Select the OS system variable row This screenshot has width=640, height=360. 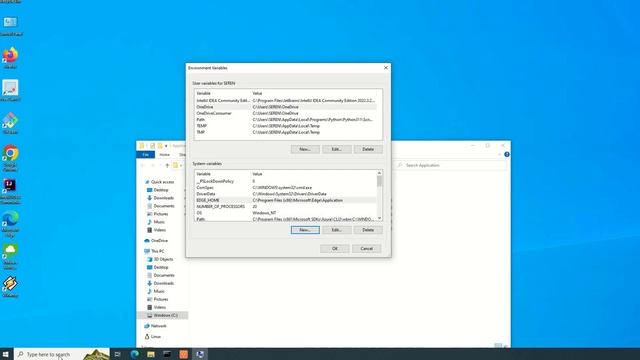pos(286,213)
